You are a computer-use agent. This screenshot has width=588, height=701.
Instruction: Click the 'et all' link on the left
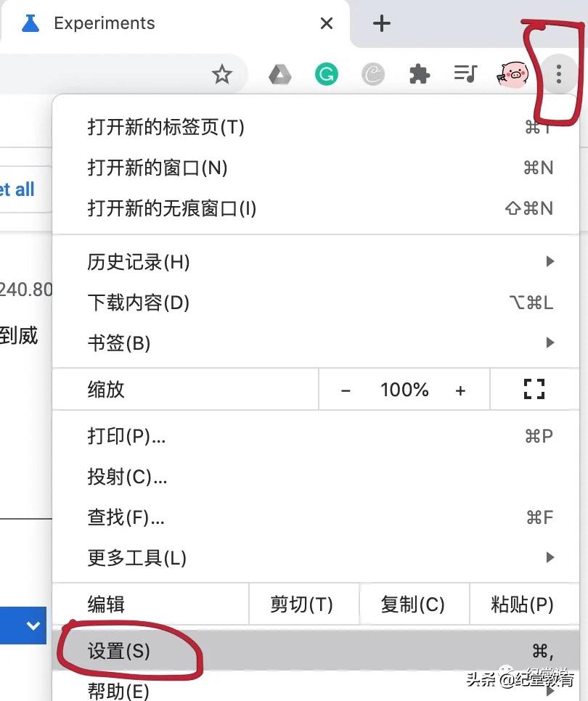(x=17, y=189)
